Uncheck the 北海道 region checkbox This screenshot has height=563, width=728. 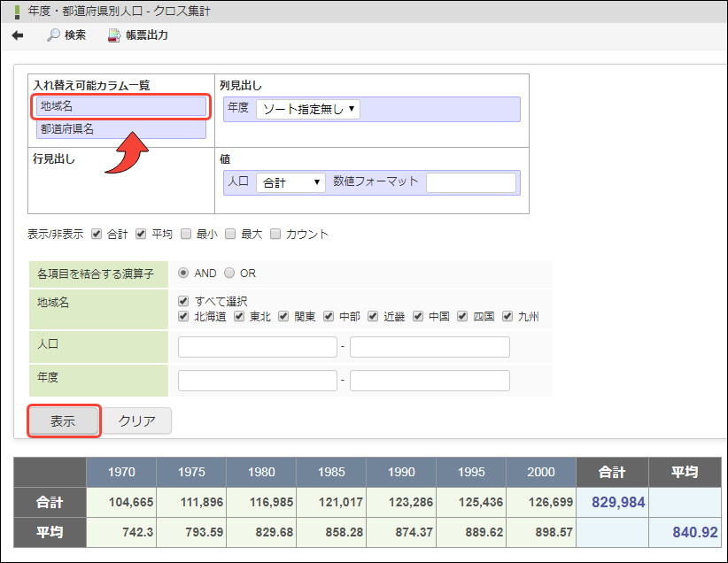183,317
